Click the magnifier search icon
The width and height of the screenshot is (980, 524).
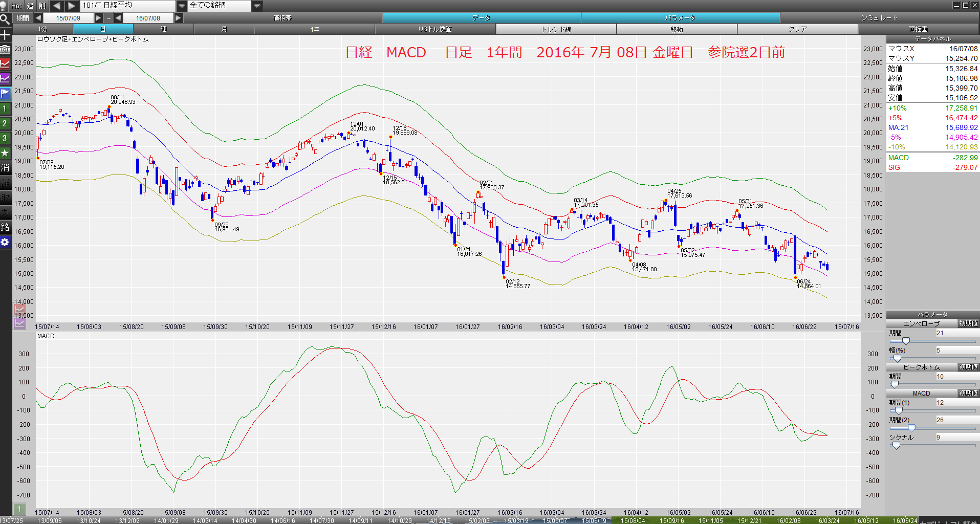5,19
